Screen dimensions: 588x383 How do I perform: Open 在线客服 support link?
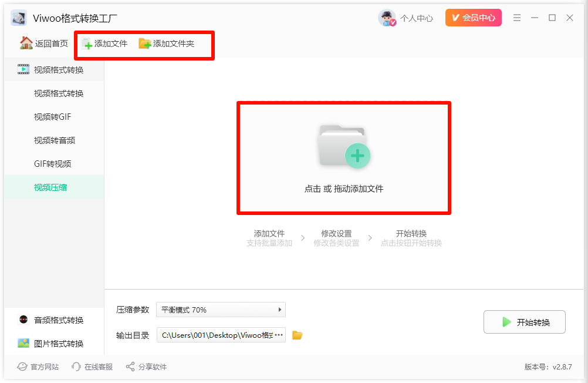click(92, 367)
